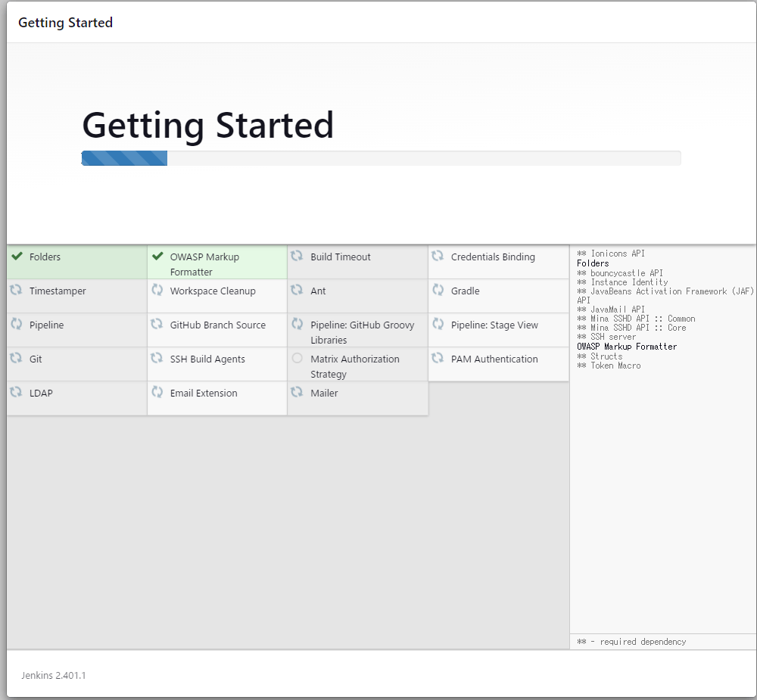Click the Ant plugin name
757x700 pixels.
(x=318, y=291)
